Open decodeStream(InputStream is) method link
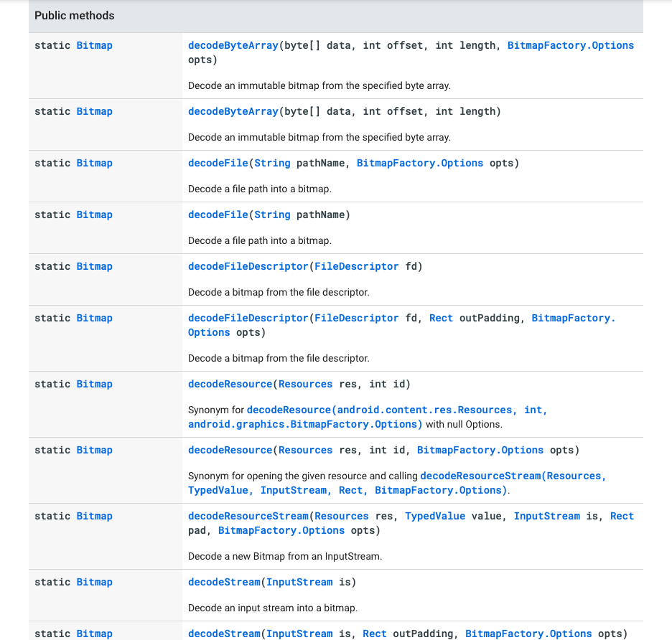 click(x=224, y=582)
